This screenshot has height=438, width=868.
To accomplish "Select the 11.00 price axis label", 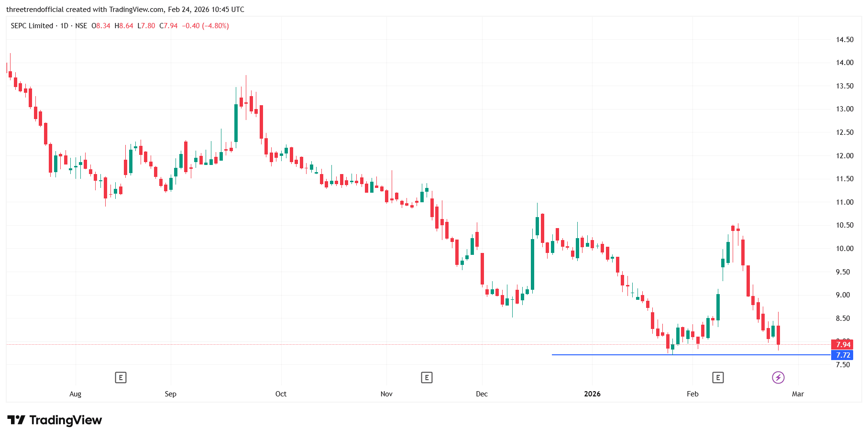I will point(845,202).
